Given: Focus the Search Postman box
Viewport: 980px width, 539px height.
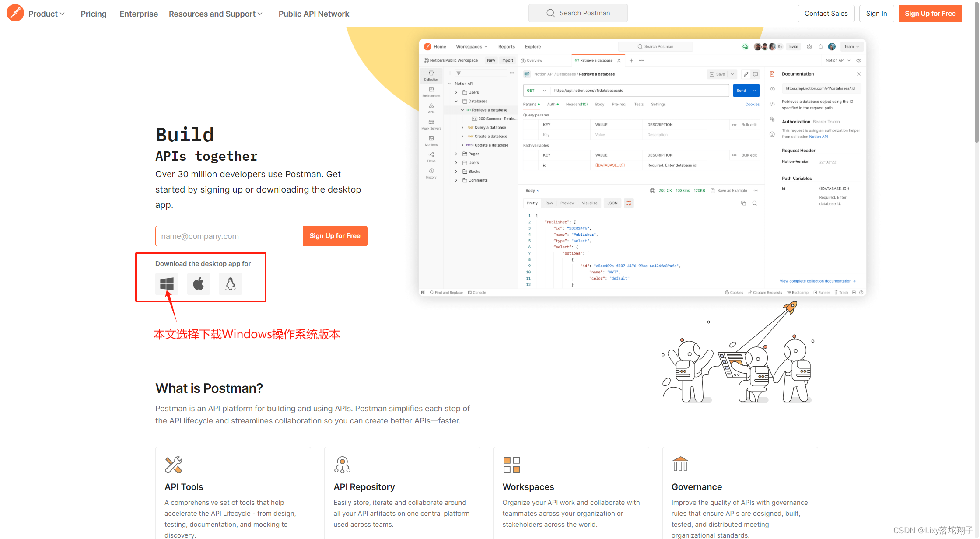Looking at the screenshot, I should pos(584,13).
